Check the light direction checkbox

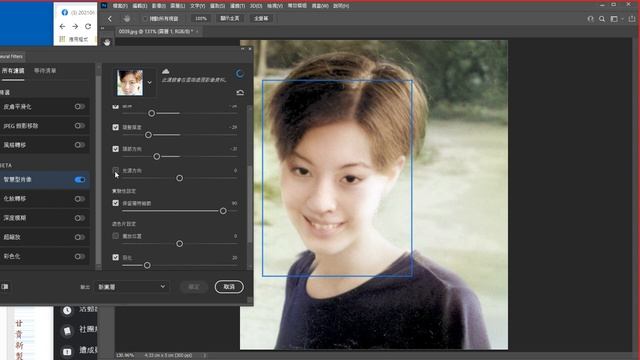[116, 169]
